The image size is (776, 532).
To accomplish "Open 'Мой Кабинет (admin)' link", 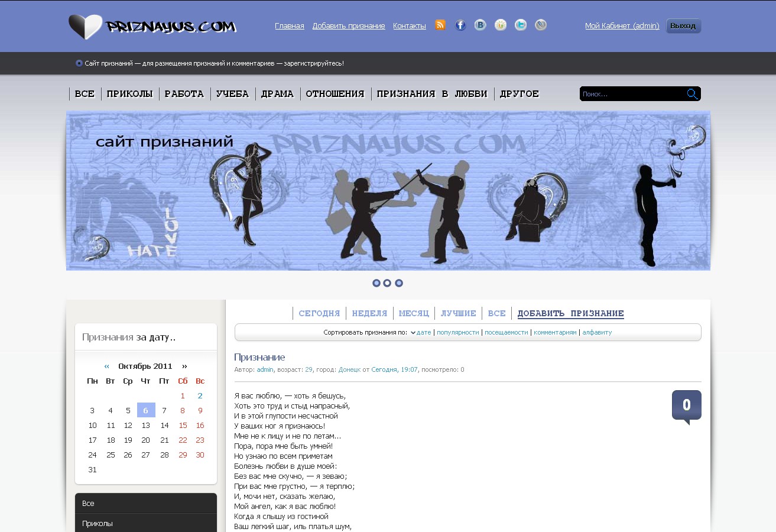I will pos(622,26).
